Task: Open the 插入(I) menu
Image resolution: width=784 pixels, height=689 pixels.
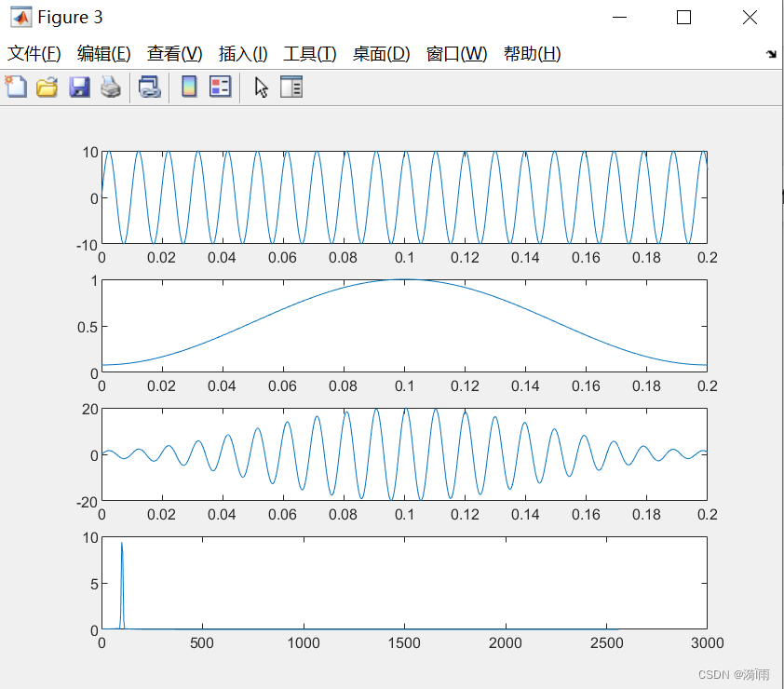Action: [x=243, y=53]
